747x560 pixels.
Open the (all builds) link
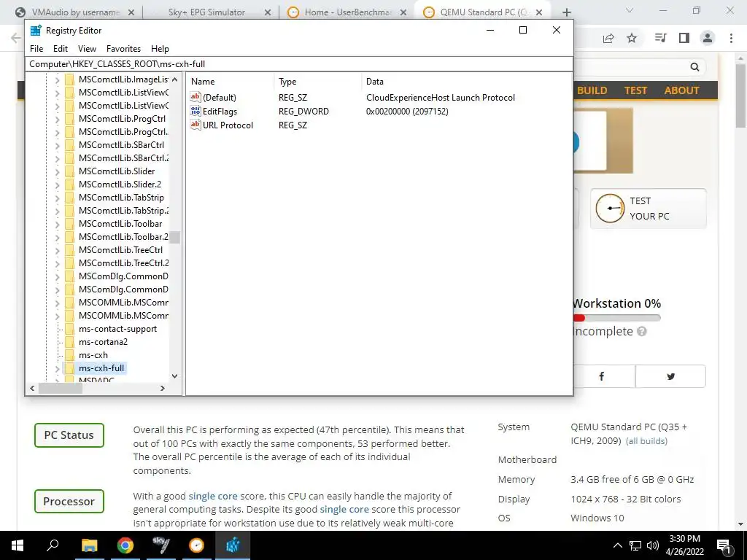coord(646,441)
